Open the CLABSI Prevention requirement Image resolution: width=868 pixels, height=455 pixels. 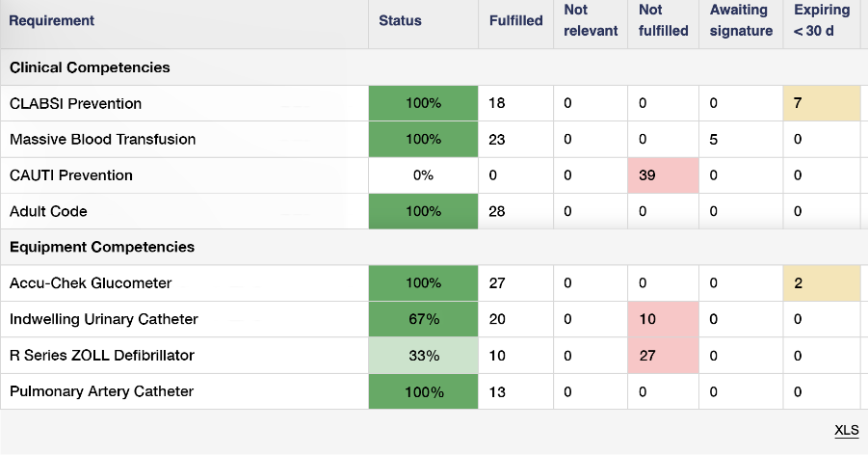[x=75, y=103]
